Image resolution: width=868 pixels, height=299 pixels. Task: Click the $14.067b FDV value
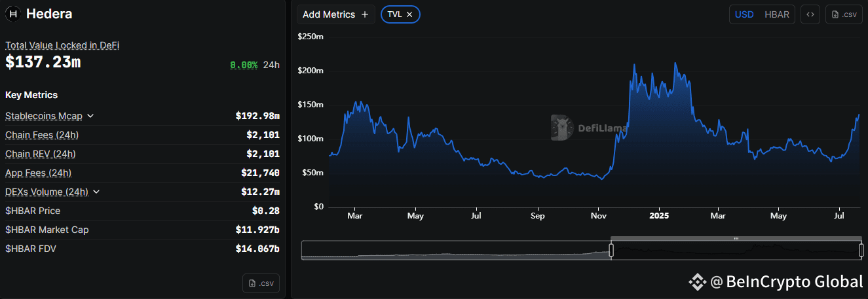[257, 249]
